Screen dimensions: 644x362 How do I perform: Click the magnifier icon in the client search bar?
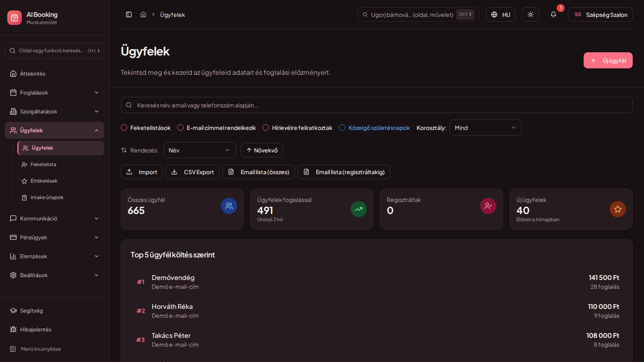tap(129, 105)
